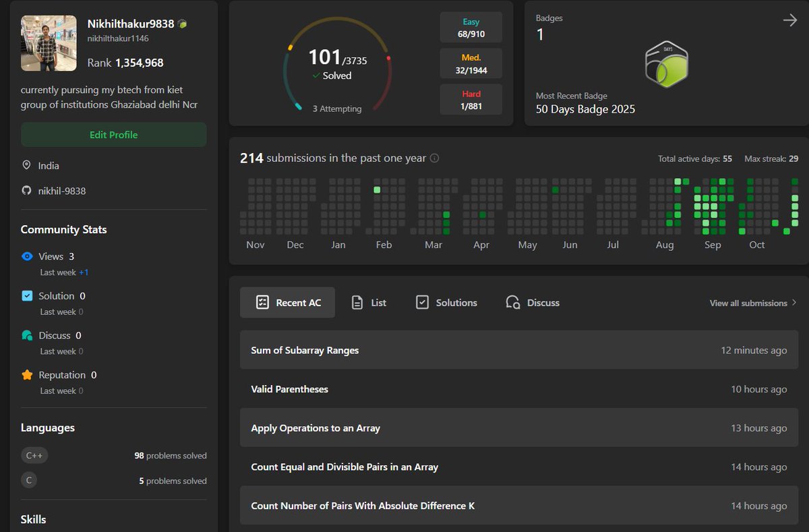Click the Nikhilthakur9838 profile name
Screen dimensions: 809x532
click(x=131, y=24)
